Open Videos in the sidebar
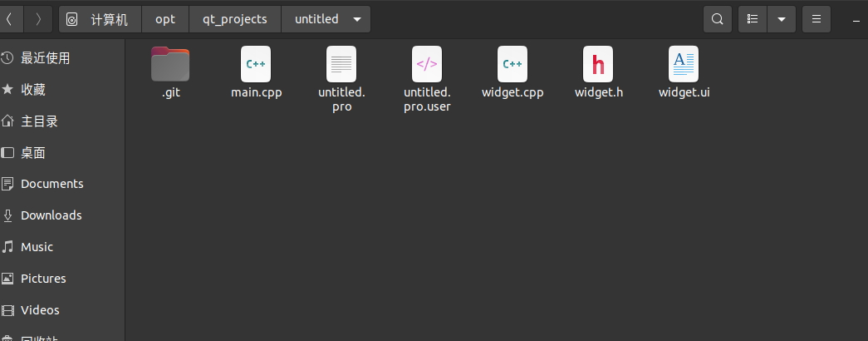The width and height of the screenshot is (868, 341). tap(62, 310)
